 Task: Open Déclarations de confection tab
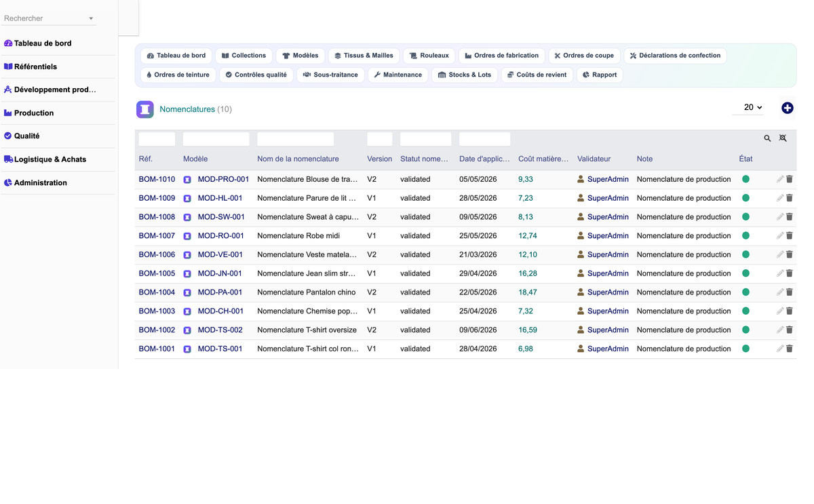tap(675, 56)
